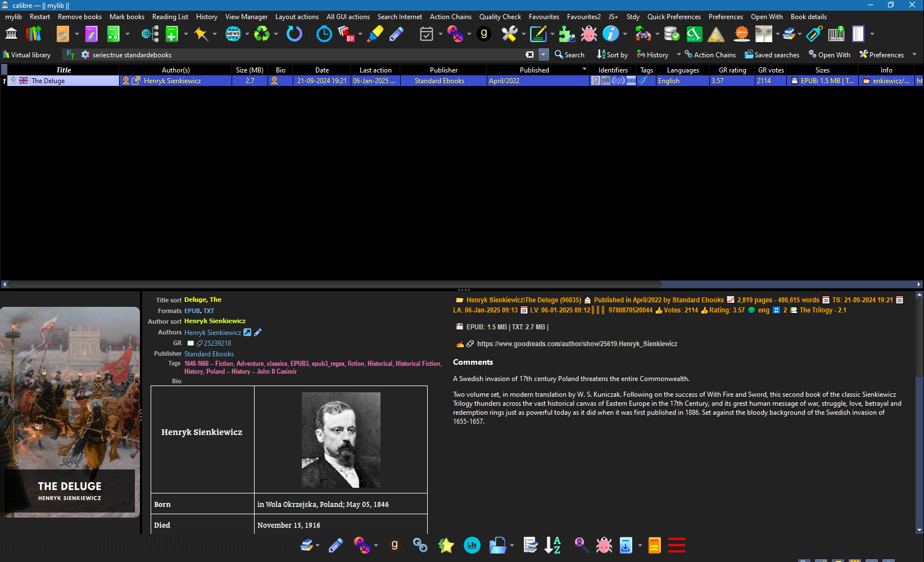The image size is (924, 562).
Task: Click the purple magnifier person search icon
Action: pos(581,545)
